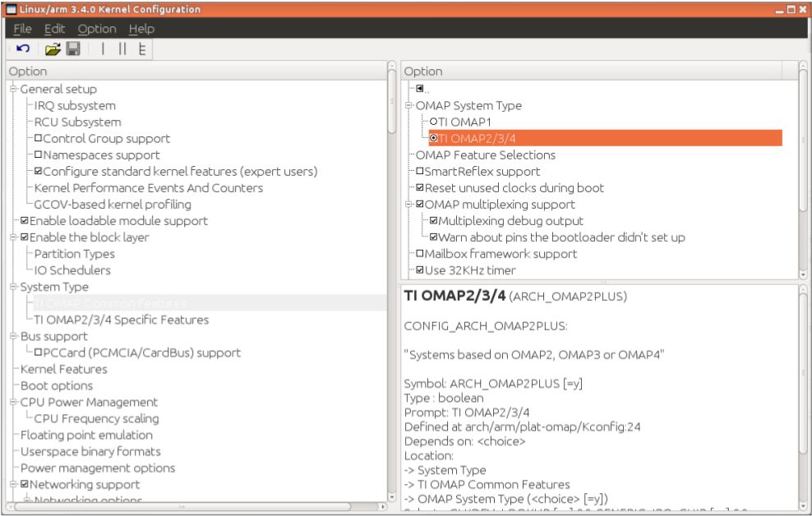Uncheck Multiplexing debug output
Viewport: 812px width, 516px height.
434,221
